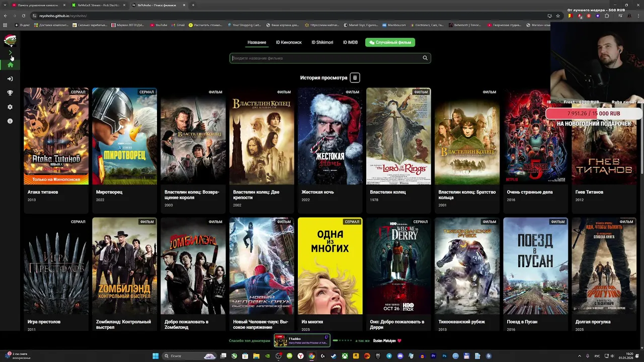Open the tab search dropdown arrow
This screenshot has width=644, height=362.
coord(5,5)
